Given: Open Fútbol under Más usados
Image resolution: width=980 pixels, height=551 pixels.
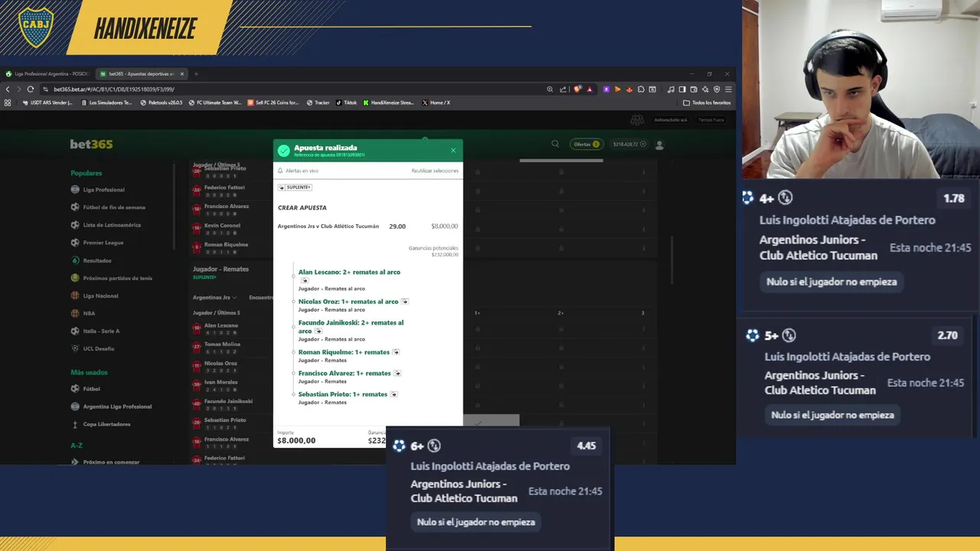Looking at the screenshot, I should pos(86,389).
